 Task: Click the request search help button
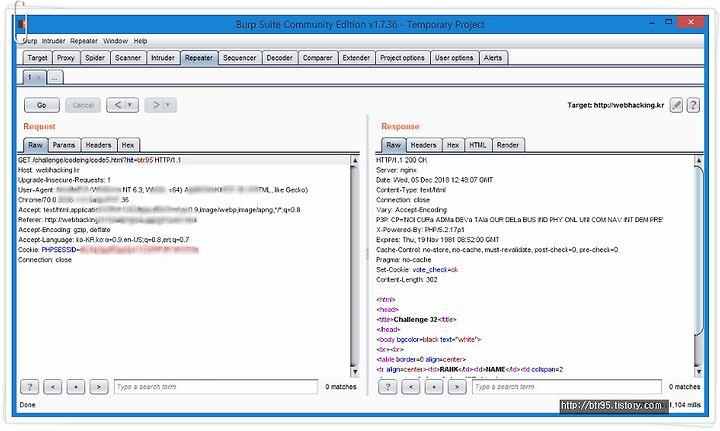pos(30,387)
